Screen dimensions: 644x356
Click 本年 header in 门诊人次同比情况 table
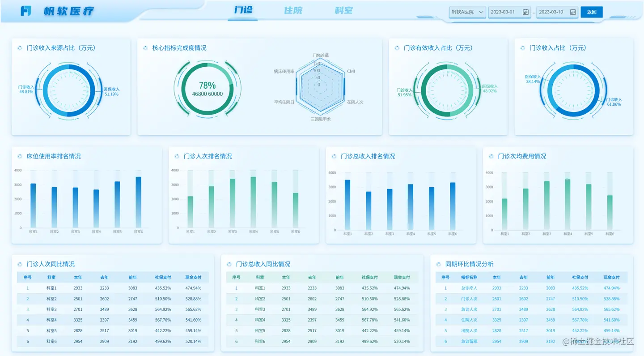(x=78, y=277)
